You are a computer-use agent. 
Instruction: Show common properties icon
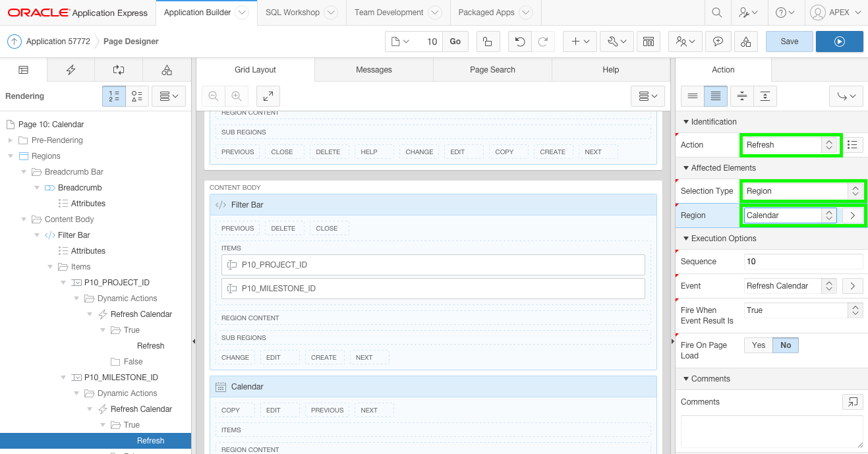pyautogui.click(x=693, y=96)
